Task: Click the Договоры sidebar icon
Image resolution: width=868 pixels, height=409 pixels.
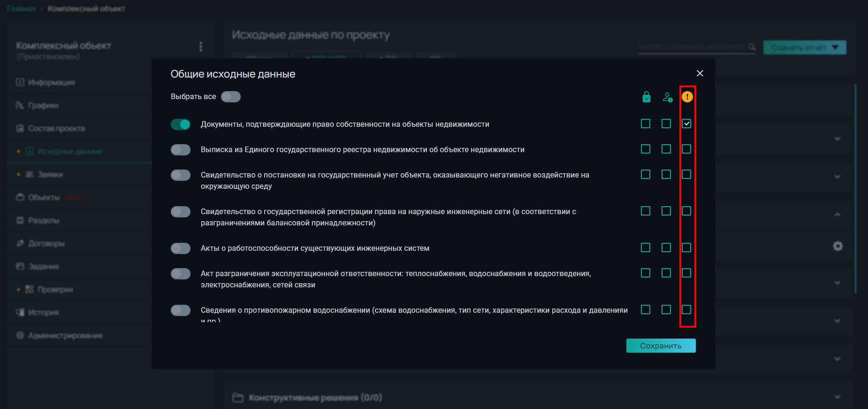Action: click(20, 243)
